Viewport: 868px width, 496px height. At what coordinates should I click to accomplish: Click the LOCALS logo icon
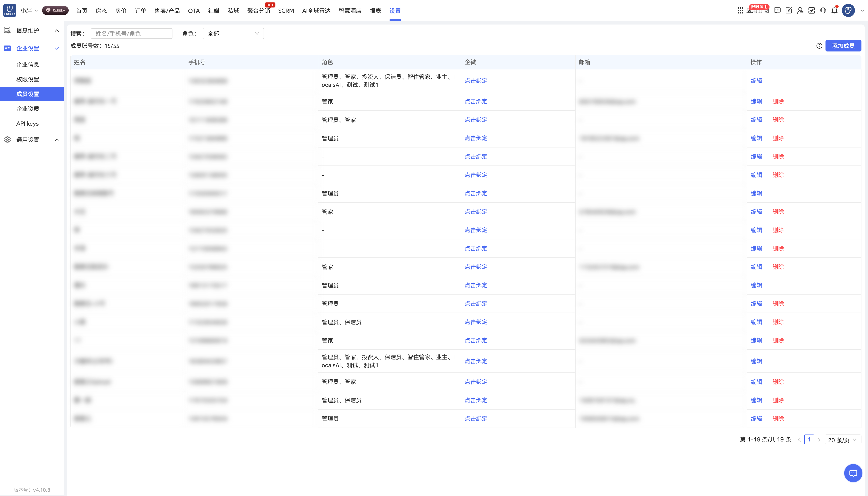(10, 11)
